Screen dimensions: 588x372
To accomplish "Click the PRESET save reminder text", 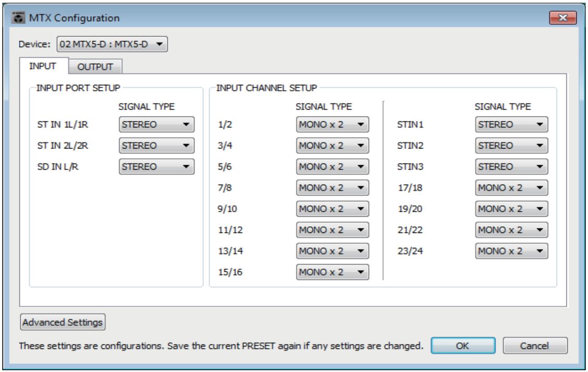I will 221,347.
